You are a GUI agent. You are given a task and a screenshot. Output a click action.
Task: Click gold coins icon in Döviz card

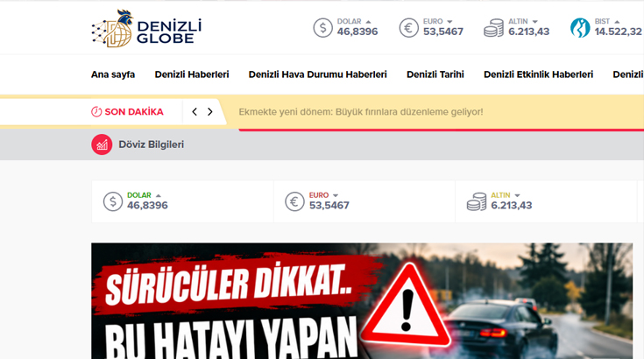tap(477, 201)
